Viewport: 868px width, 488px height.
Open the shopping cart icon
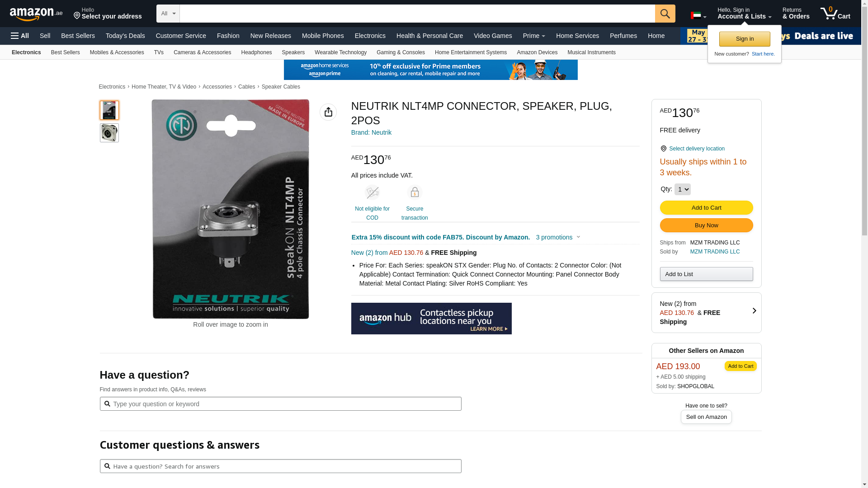(835, 13)
